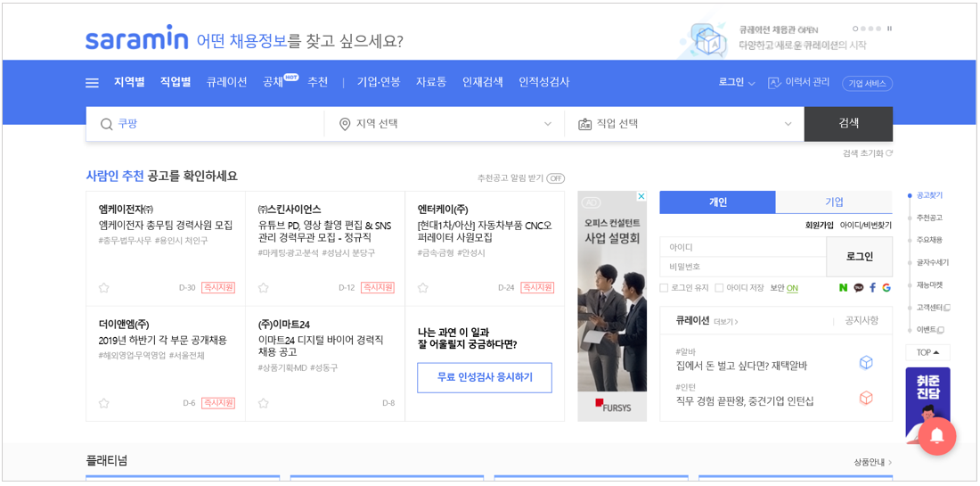Switch to the 기업 login tab
The height and width of the screenshot is (486, 980).
(834, 202)
